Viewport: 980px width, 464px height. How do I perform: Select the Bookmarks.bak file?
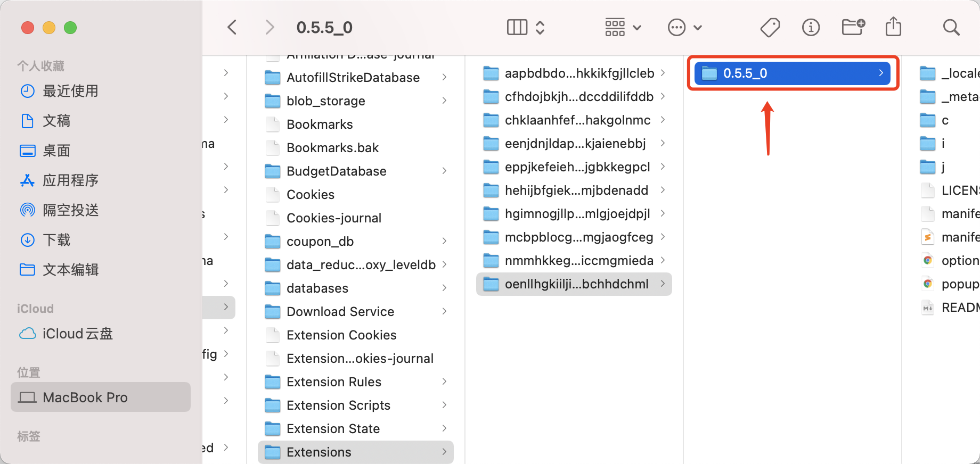click(332, 147)
